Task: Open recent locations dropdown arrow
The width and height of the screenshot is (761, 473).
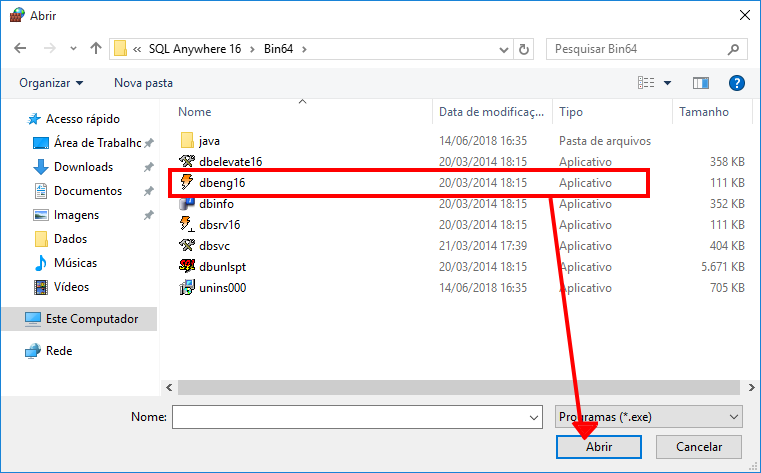Action: coord(73,49)
